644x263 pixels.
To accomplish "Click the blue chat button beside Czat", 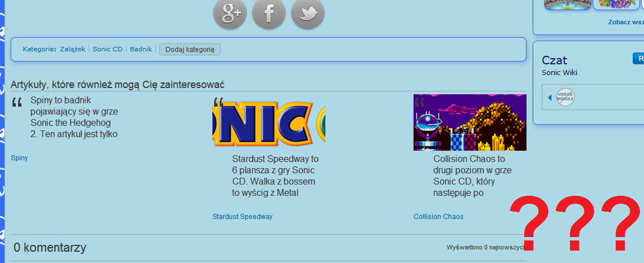I will (x=638, y=59).
